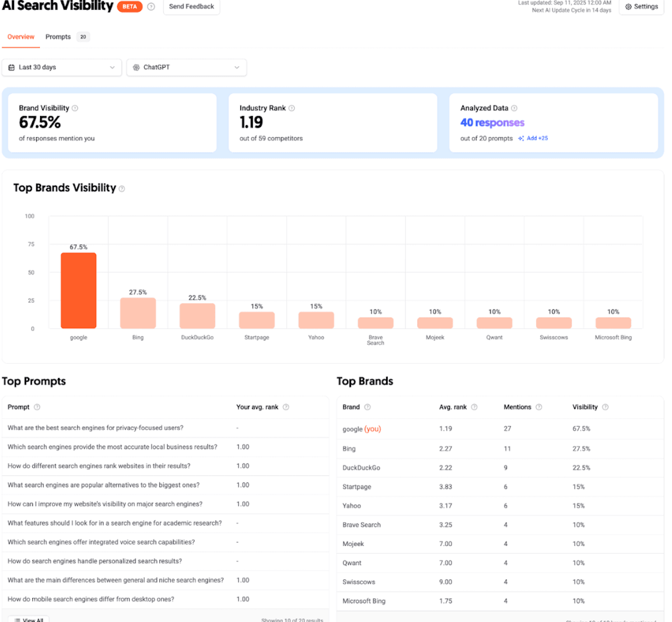Click the View All button under Top Prompts
Image resolution: width=672 pixels, height=622 pixels.
coord(29,620)
